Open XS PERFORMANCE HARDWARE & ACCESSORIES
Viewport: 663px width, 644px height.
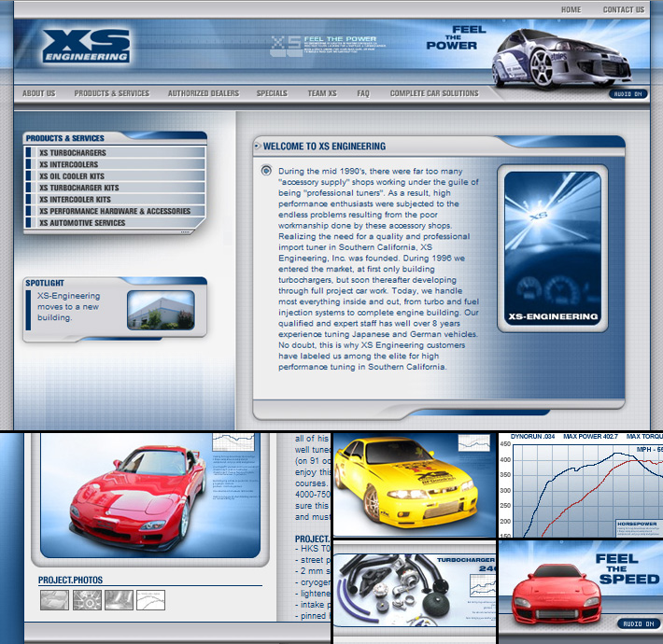point(115,211)
